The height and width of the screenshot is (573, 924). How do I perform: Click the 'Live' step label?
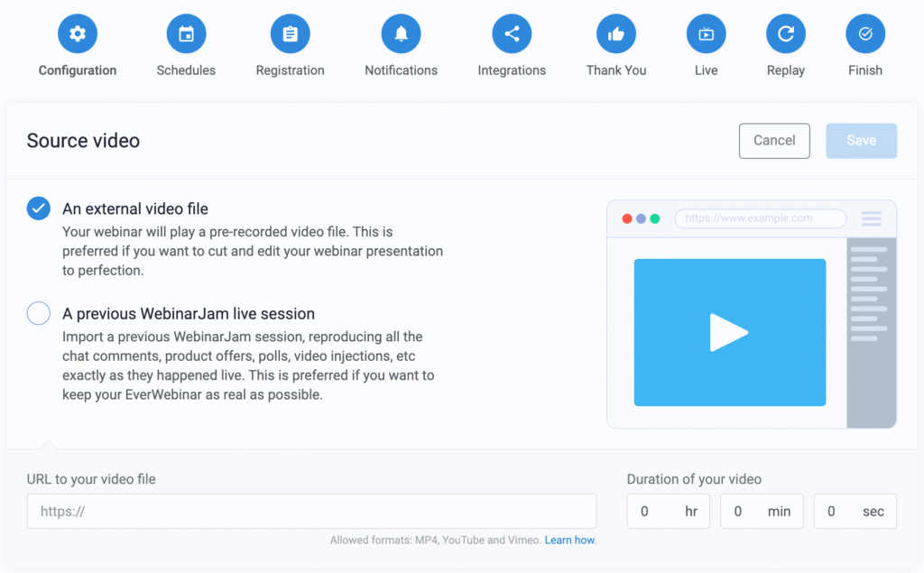tap(706, 70)
